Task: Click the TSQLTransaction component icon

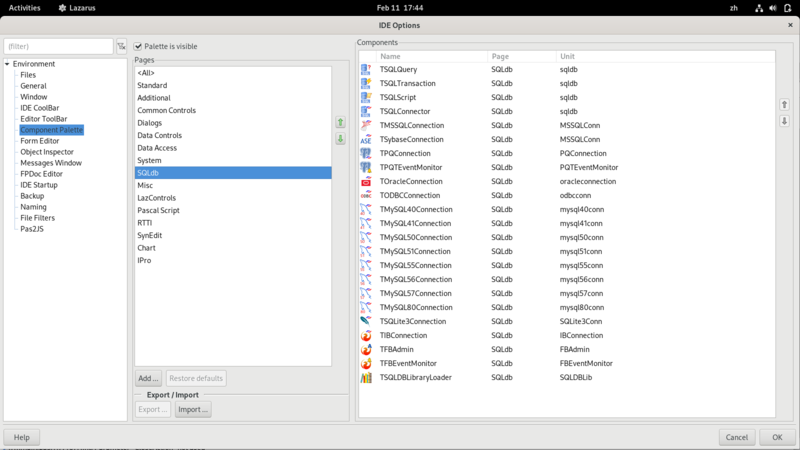Action: click(x=366, y=83)
